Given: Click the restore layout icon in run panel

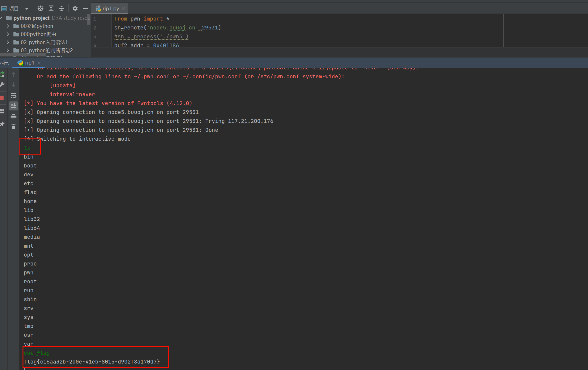Looking at the screenshot, I should click(2, 111).
